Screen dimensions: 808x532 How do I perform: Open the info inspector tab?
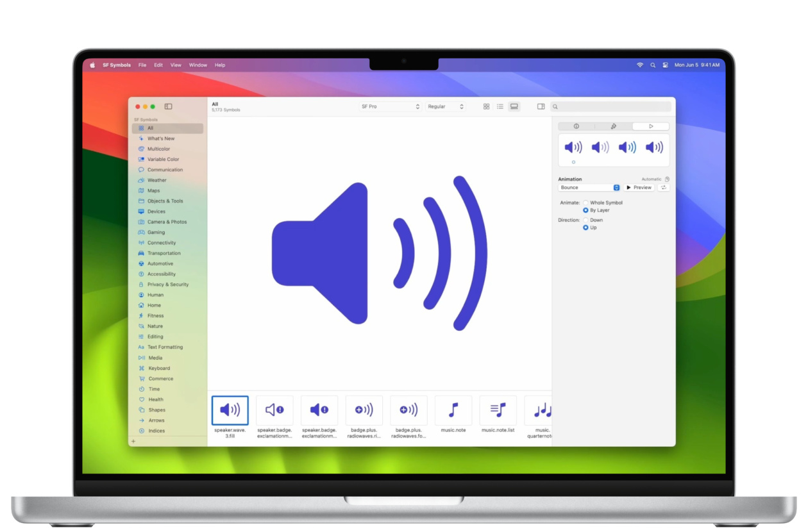(x=576, y=126)
